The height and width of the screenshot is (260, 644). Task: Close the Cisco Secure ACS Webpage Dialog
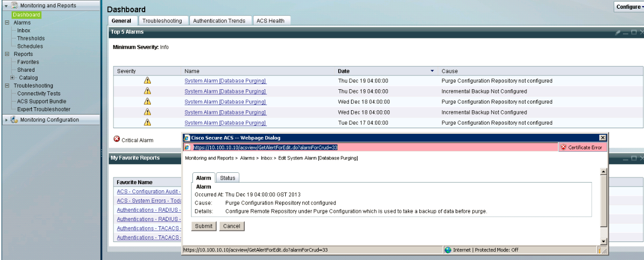click(602, 138)
